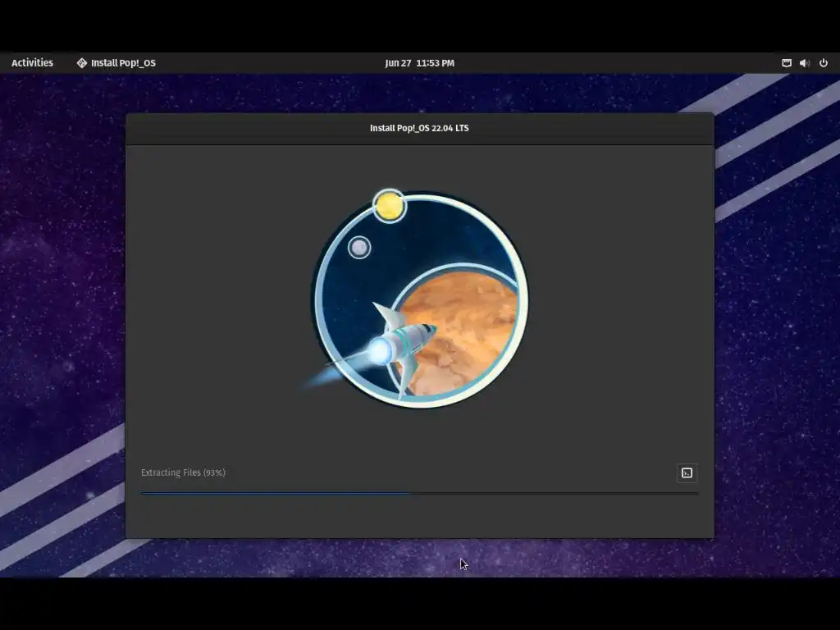Click the installation progress bar
The width and height of the screenshot is (840, 630).
pos(419,493)
